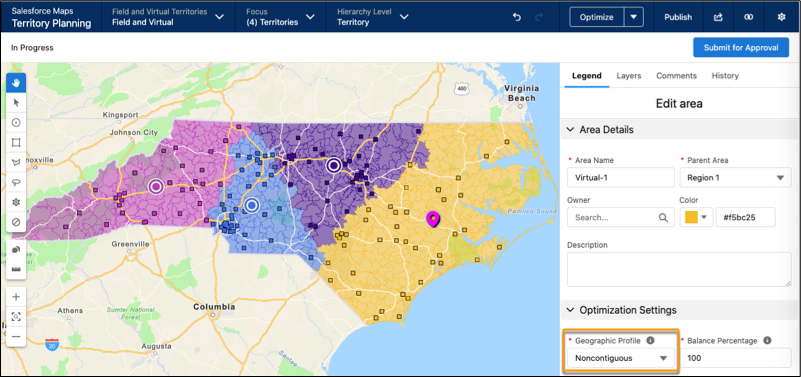Click the pink territory center marker

156,186
